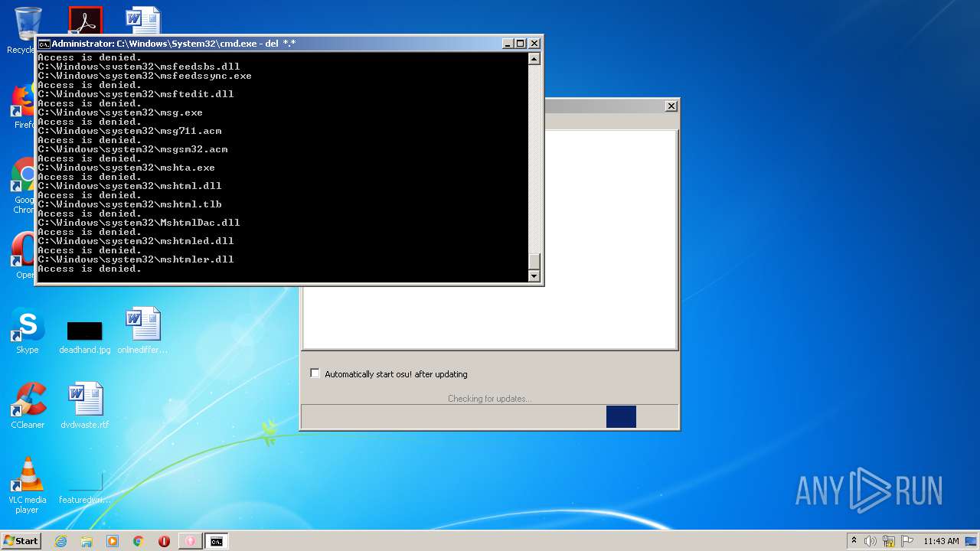Click the mshtmler.dll line in cmd
The width and height of the screenshot is (980, 551).
[136, 259]
